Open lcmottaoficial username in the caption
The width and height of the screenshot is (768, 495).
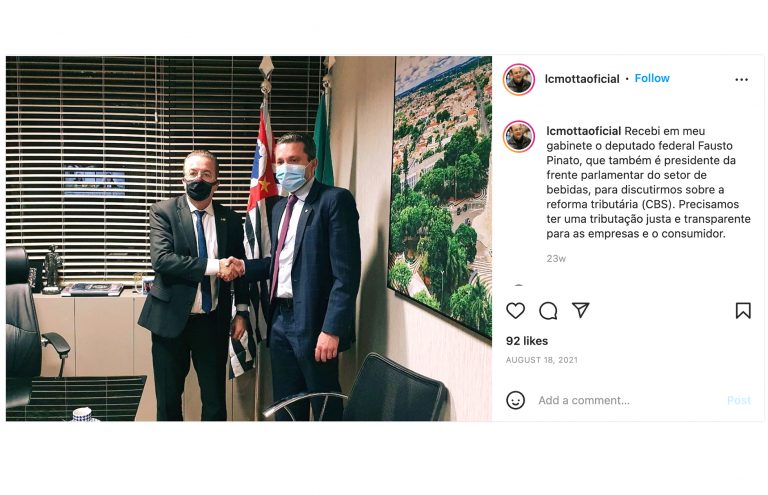click(583, 131)
